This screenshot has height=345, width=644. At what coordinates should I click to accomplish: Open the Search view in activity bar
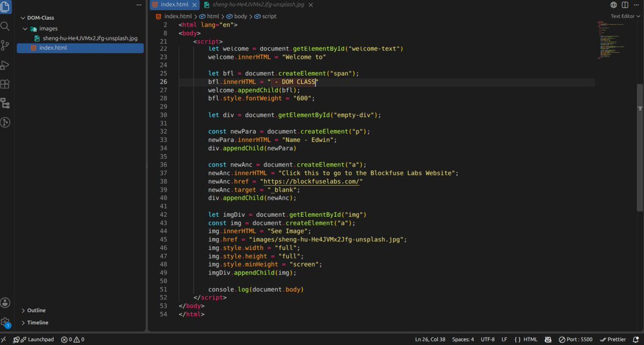tap(5, 26)
